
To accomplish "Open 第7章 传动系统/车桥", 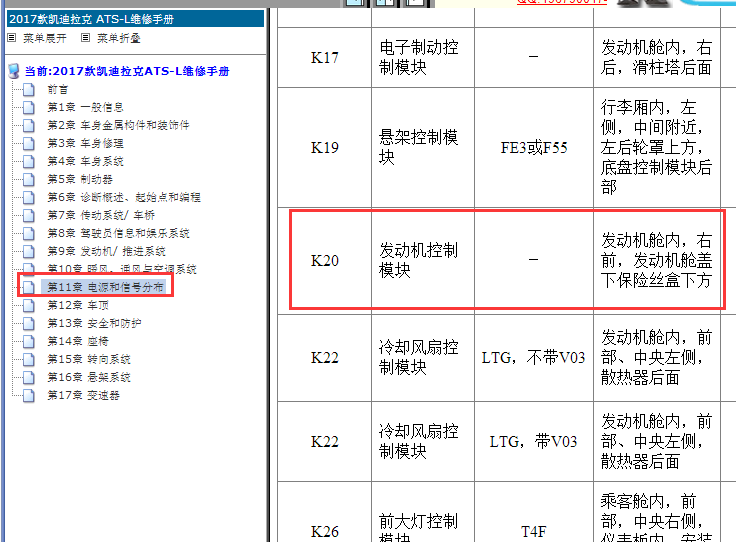I will point(101,215).
